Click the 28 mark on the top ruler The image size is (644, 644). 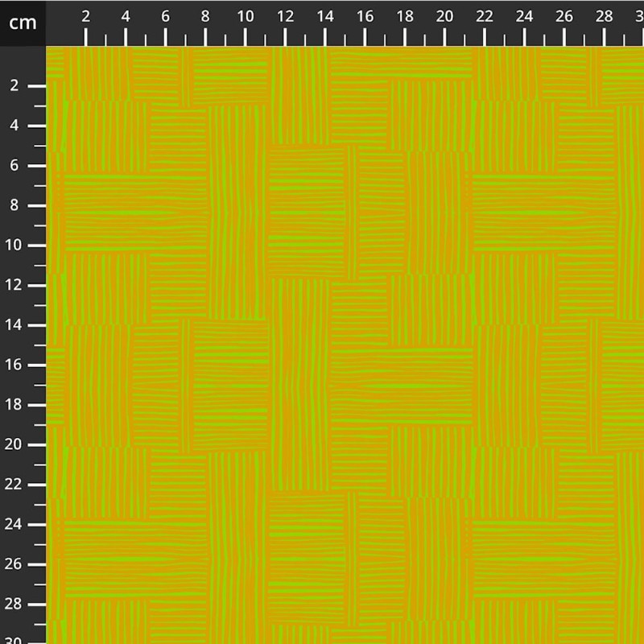pos(605,18)
